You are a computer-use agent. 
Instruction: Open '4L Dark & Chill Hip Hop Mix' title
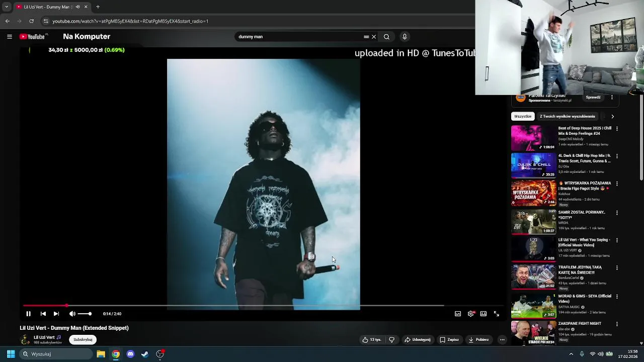[x=585, y=158]
